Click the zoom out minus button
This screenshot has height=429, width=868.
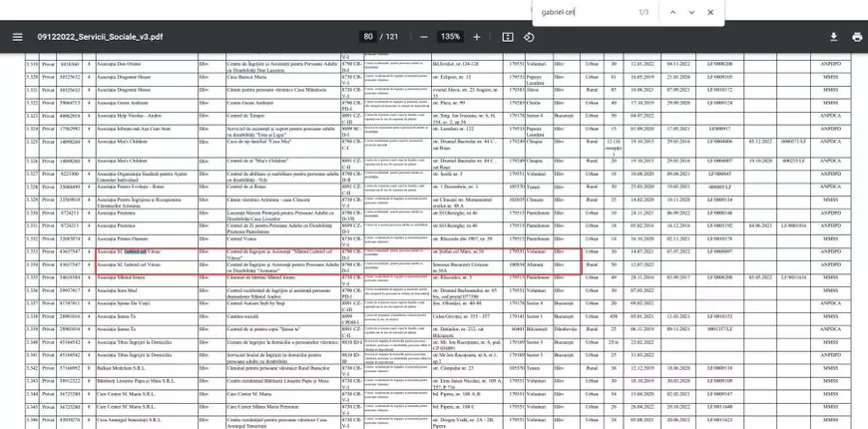coord(424,37)
